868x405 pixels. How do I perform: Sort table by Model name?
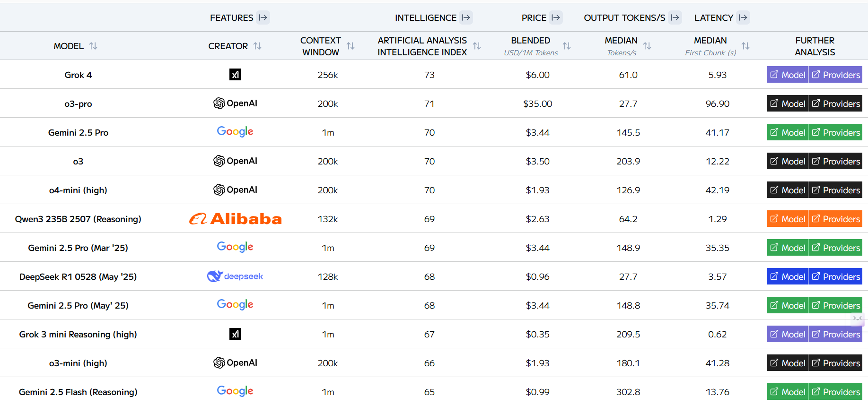pos(93,46)
